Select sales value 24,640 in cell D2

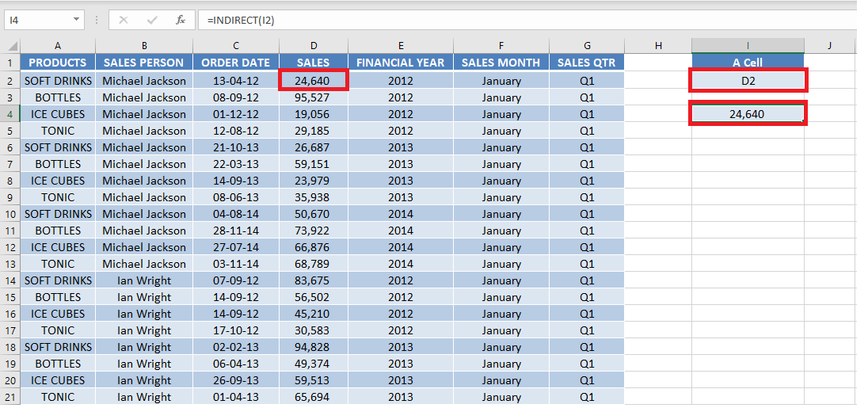click(x=314, y=81)
